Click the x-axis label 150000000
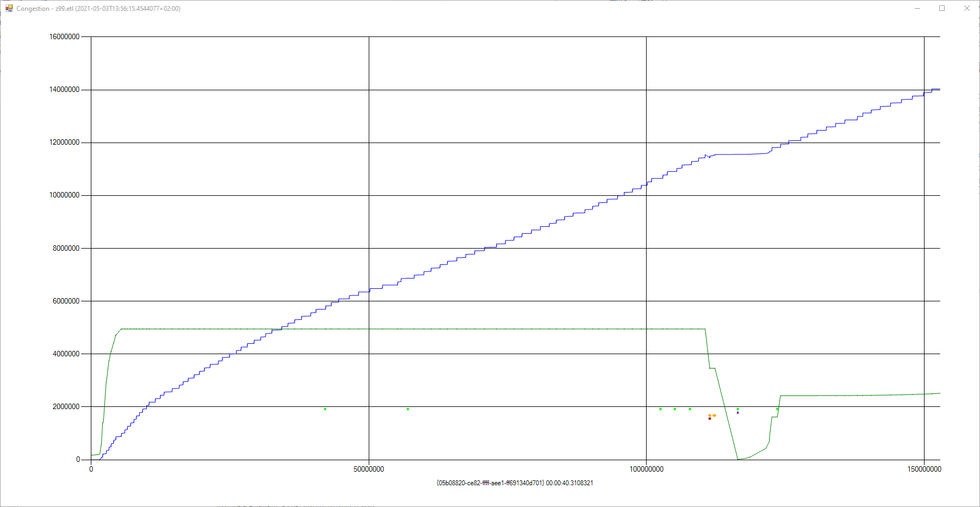The height and width of the screenshot is (507, 980). [x=925, y=469]
